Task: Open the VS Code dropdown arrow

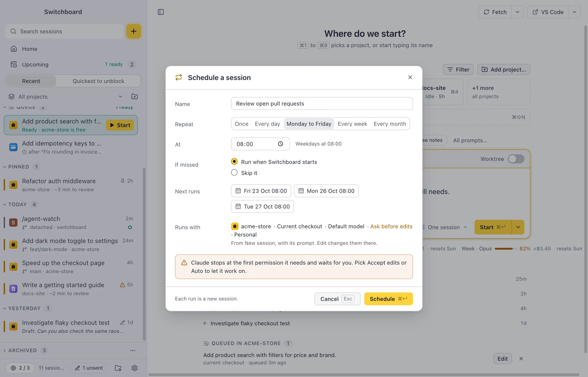Action: (x=574, y=12)
